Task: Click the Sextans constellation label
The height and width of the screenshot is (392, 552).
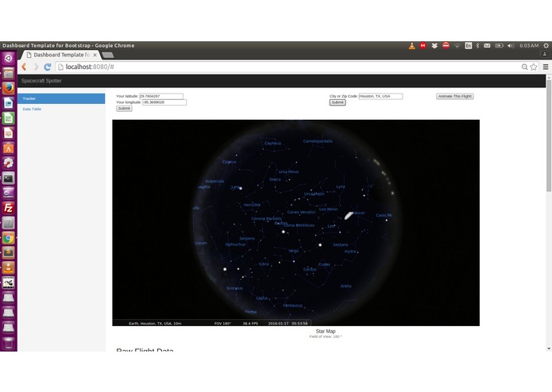Action: coord(341,244)
